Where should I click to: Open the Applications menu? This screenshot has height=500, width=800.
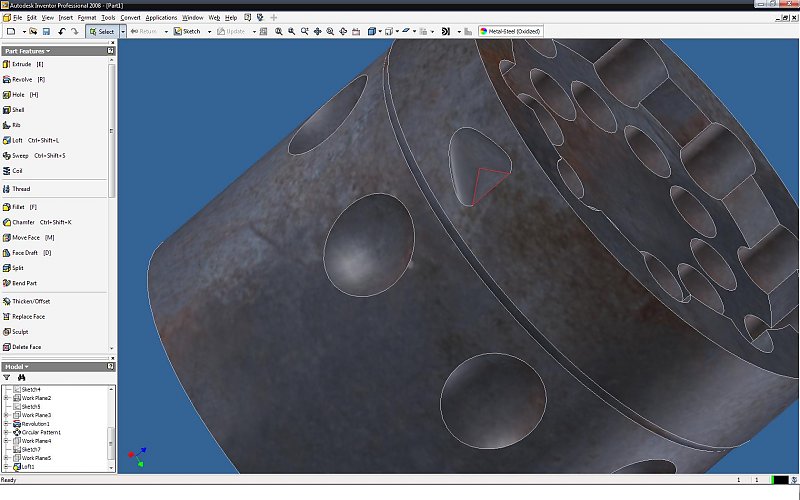(x=161, y=17)
